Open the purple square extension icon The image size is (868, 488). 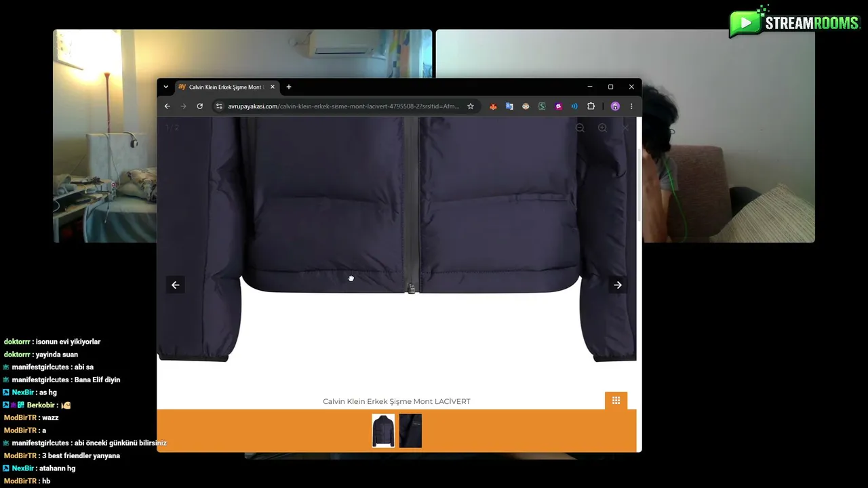click(558, 106)
